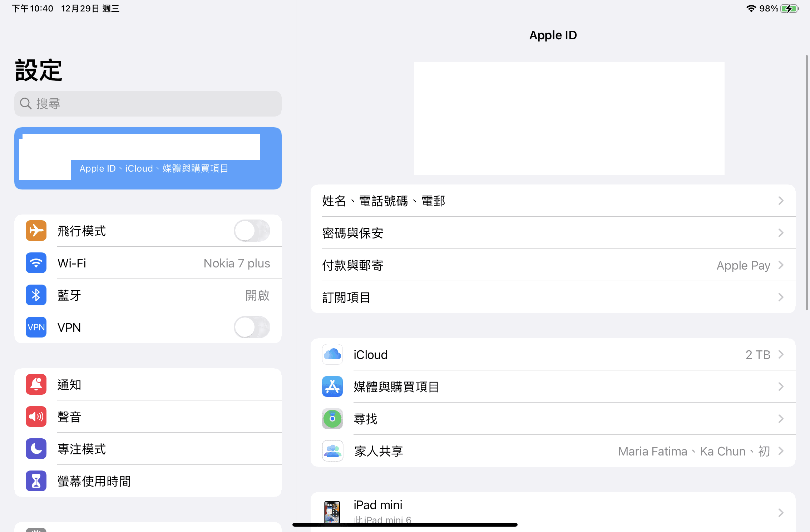The image size is (810, 532).
Task: Tap the chevron on the iCloud row
Action: (x=781, y=354)
